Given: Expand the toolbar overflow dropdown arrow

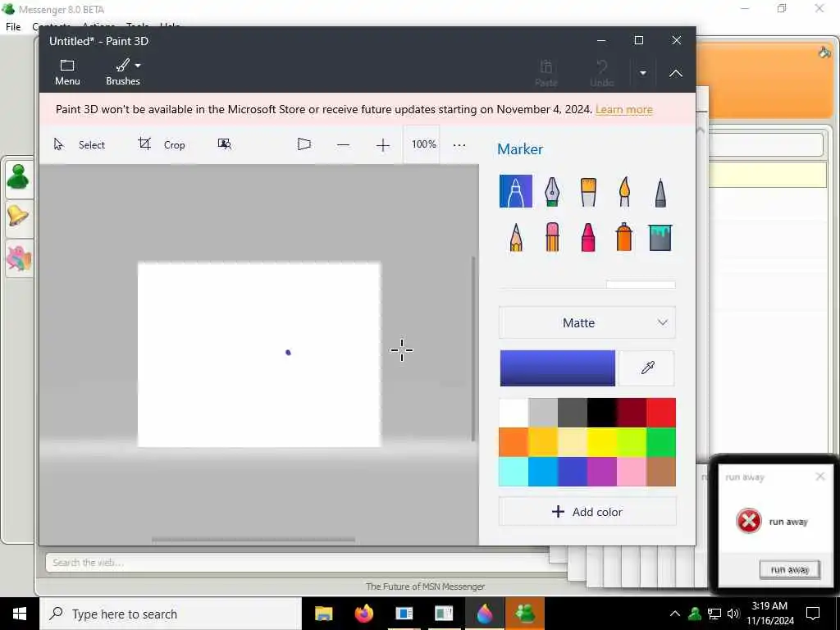Looking at the screenshot, I should (643, 73).
